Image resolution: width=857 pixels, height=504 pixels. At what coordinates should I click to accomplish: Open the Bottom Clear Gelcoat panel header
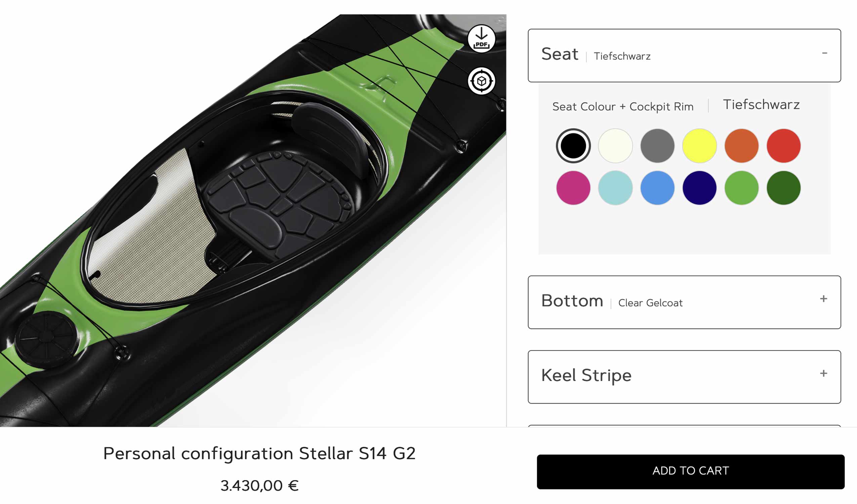point(684,302)
